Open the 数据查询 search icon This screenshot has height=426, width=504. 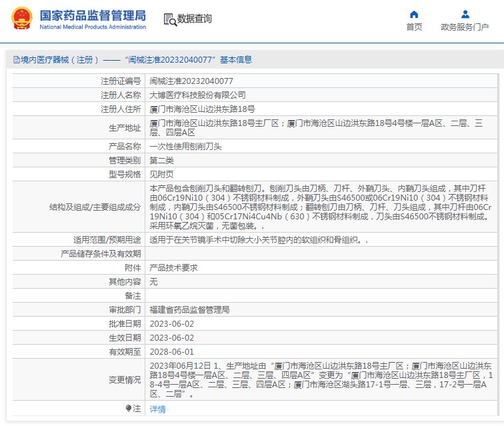(170, 19)
